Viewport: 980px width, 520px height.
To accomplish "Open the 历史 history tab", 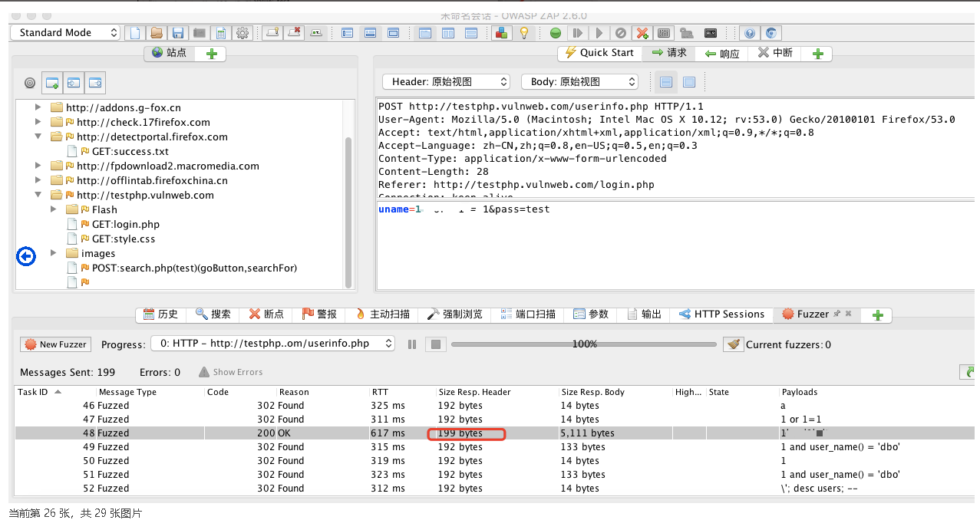I will coord(160,314).
